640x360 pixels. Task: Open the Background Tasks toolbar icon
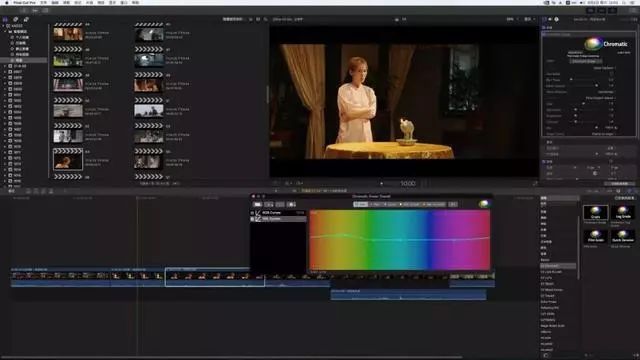(x=45, y=10)
